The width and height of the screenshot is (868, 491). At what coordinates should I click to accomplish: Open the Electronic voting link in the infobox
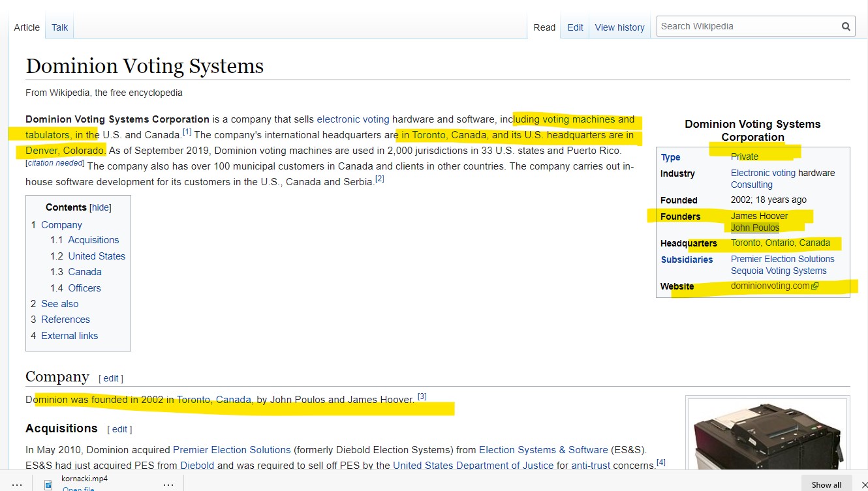[763, 173]
